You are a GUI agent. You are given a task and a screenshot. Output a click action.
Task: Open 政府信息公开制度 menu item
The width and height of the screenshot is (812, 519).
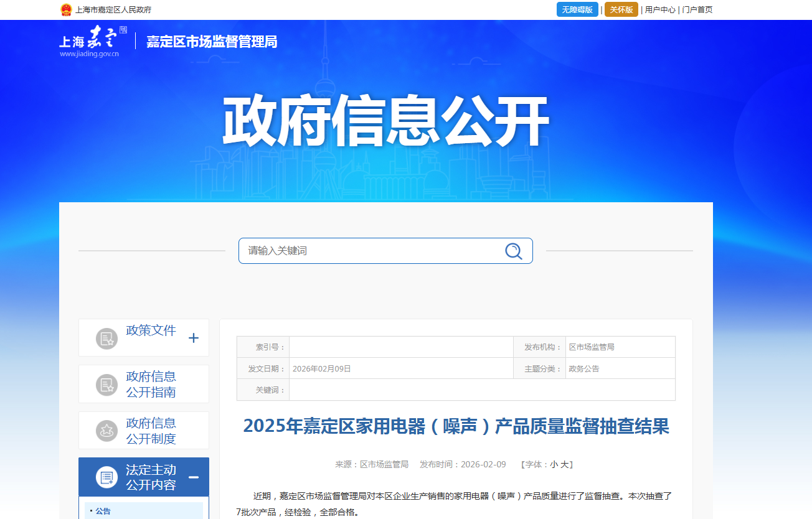[151, 431]
